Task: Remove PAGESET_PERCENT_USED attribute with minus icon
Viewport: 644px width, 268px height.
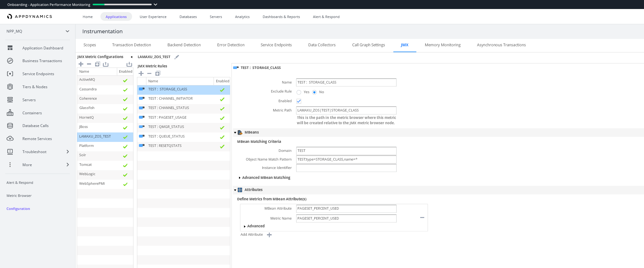Action: [422, 217]
